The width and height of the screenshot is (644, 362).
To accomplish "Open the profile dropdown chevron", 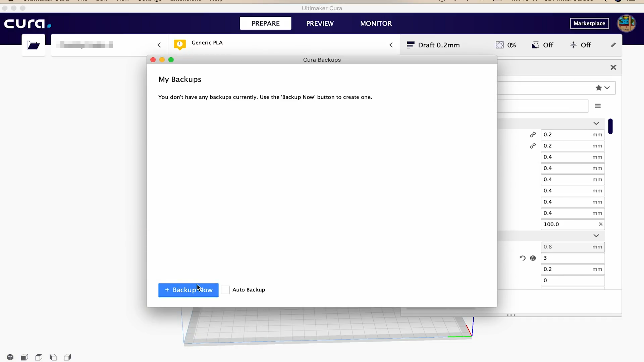I will [x=607, y=88].
